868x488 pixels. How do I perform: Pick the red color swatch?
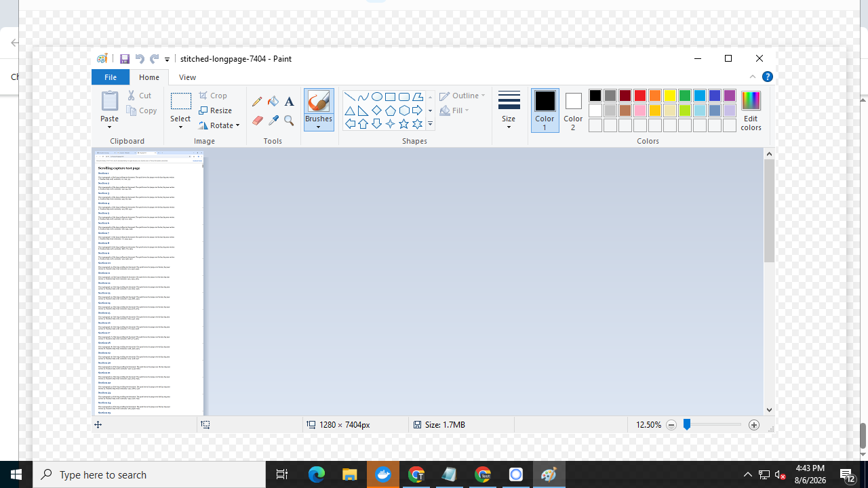pos(640,96)
